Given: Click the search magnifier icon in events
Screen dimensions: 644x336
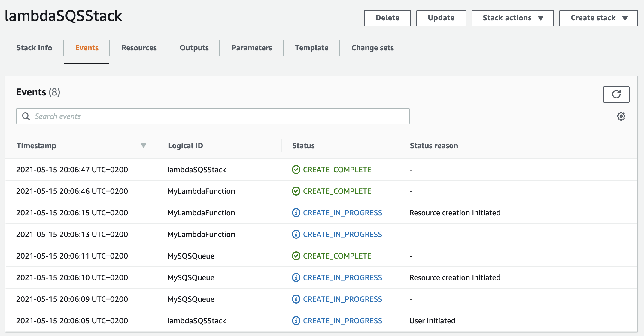Looking at the screenshot, I should pos(26,116).
